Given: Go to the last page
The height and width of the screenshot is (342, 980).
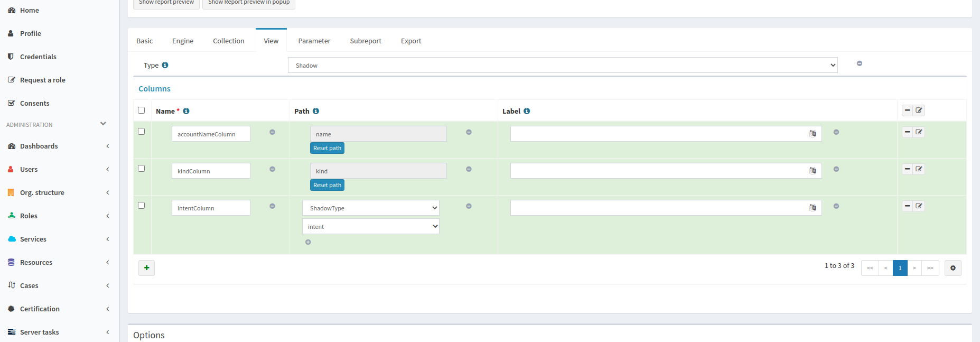Looking at the screenshot, I should [x=930, y=268].
